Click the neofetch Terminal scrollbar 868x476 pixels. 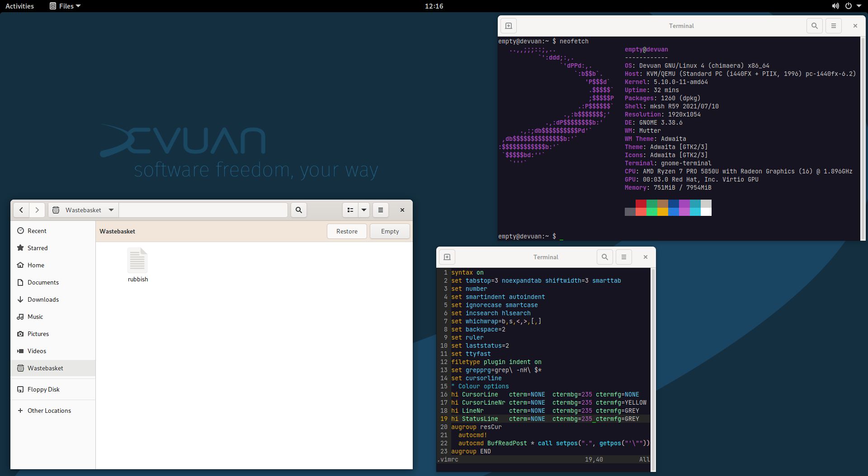(x=863, y=138)
